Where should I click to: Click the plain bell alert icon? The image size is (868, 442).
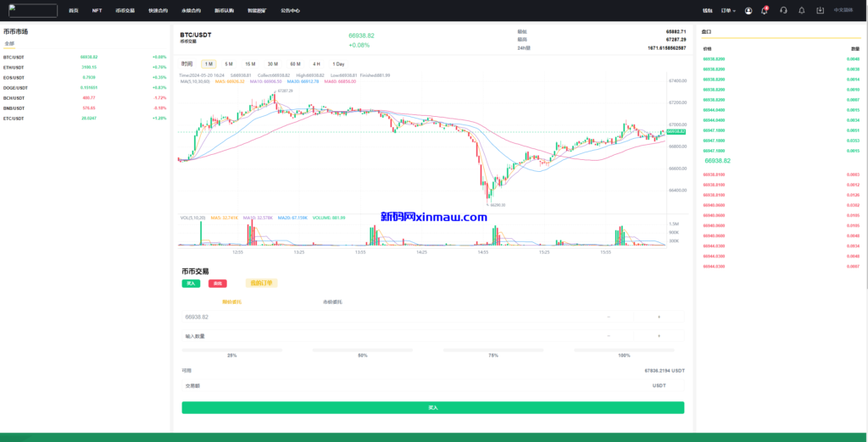pyautogui.click(x=802, y=10)
